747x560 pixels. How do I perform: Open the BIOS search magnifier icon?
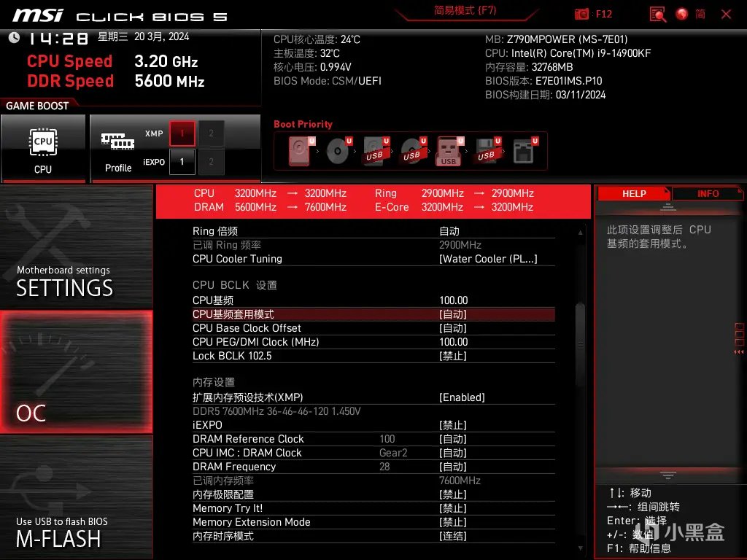click(x=658, y=15)
